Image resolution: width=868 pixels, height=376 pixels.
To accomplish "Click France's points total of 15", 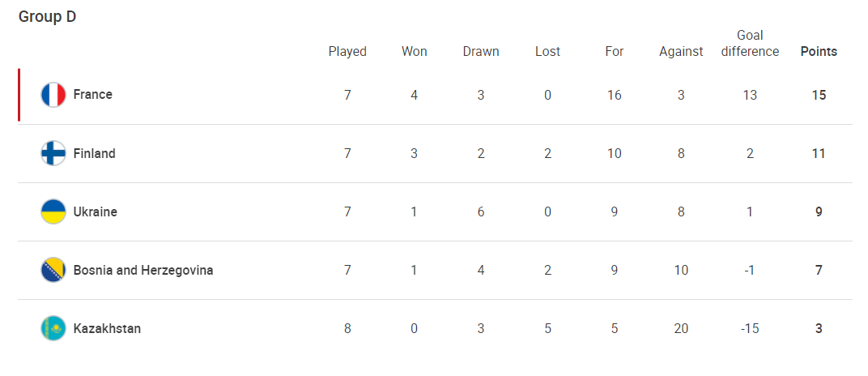I will tap(819, 95).
